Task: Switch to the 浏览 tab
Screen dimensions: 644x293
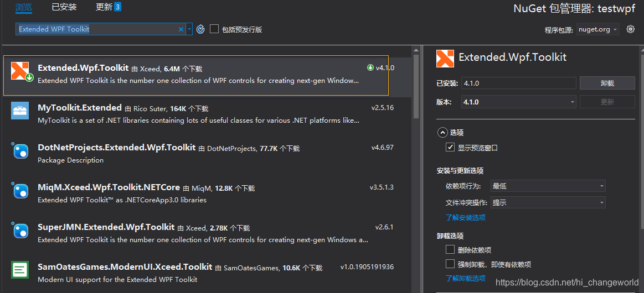Action: (x=24, y=7)
